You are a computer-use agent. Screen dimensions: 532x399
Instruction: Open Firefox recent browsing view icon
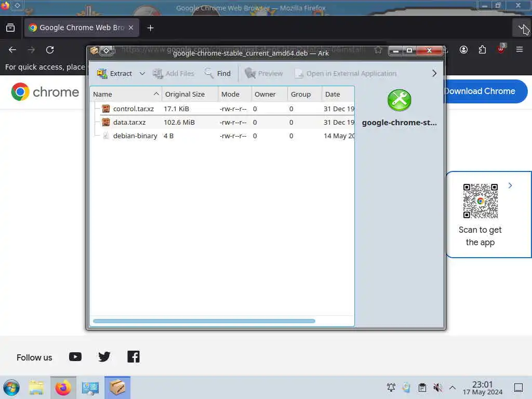click(10, 28)
